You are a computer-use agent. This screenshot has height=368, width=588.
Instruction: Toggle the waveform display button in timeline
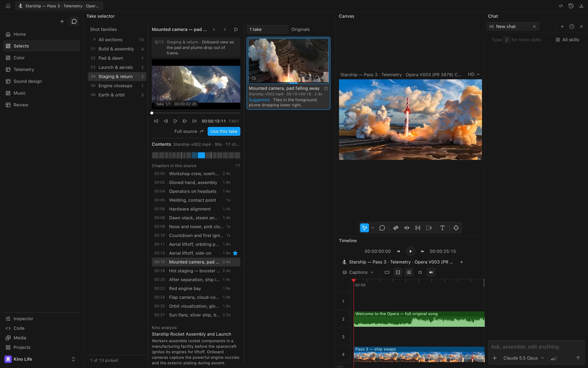409,272
